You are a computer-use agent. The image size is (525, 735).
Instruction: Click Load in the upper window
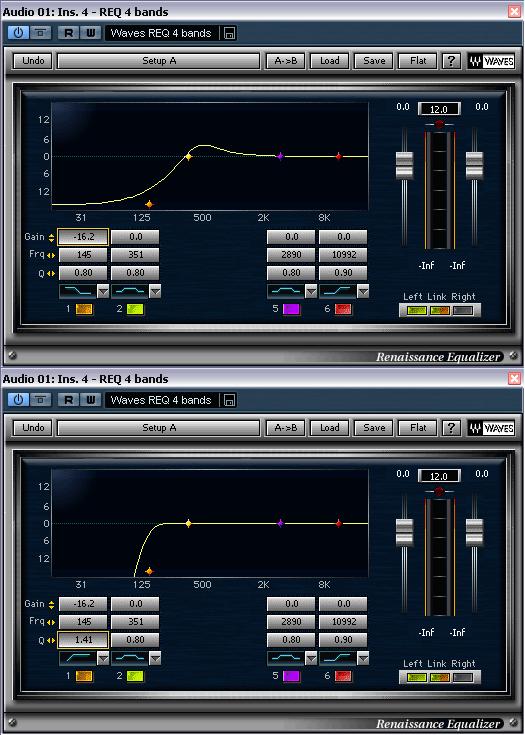329,60
